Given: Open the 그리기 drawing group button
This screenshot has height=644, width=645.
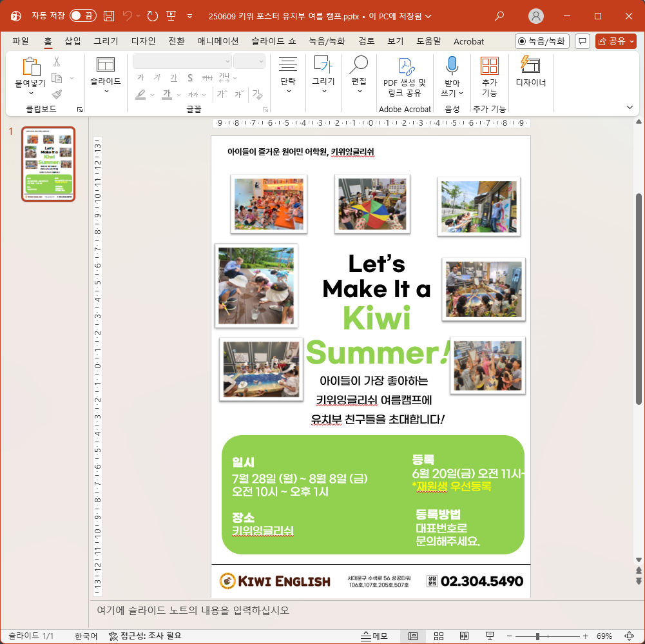Looking at the screenshot, I should point(323,75).
